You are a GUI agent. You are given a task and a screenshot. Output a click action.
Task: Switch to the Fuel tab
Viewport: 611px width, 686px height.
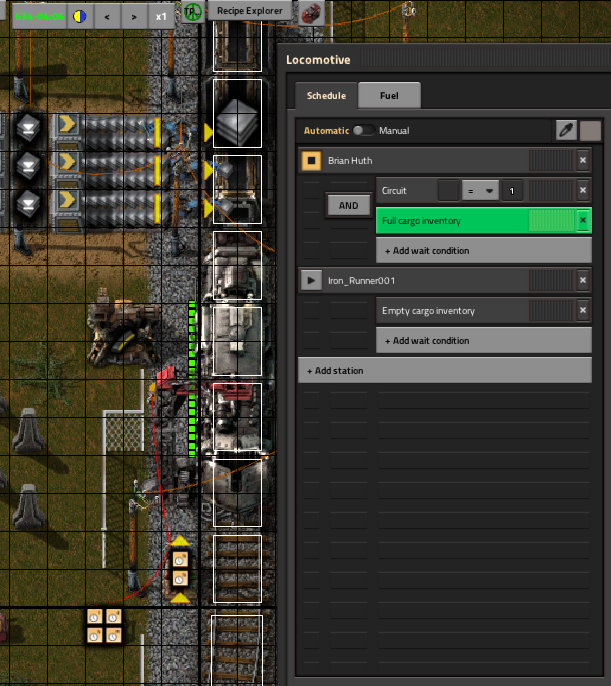click(389, 95)
